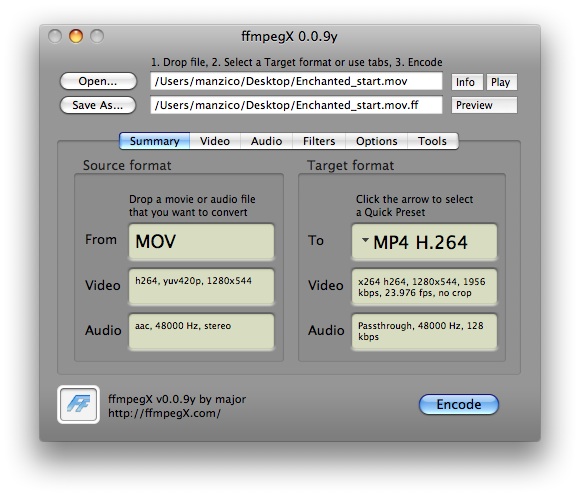
Task: Go to the Filters tab
Action: [x=319, y=141]
